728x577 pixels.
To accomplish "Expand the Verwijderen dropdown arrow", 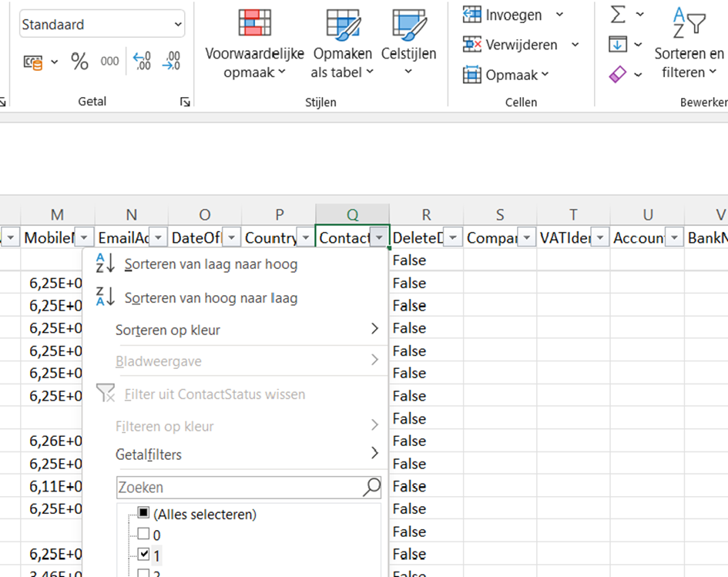I will pos(575,45).
